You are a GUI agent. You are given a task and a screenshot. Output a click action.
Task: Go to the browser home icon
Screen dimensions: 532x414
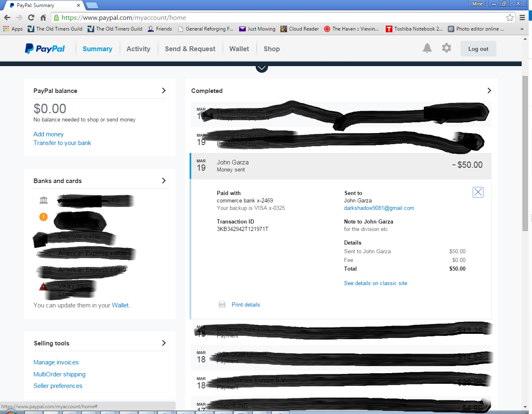pos(43,17)
